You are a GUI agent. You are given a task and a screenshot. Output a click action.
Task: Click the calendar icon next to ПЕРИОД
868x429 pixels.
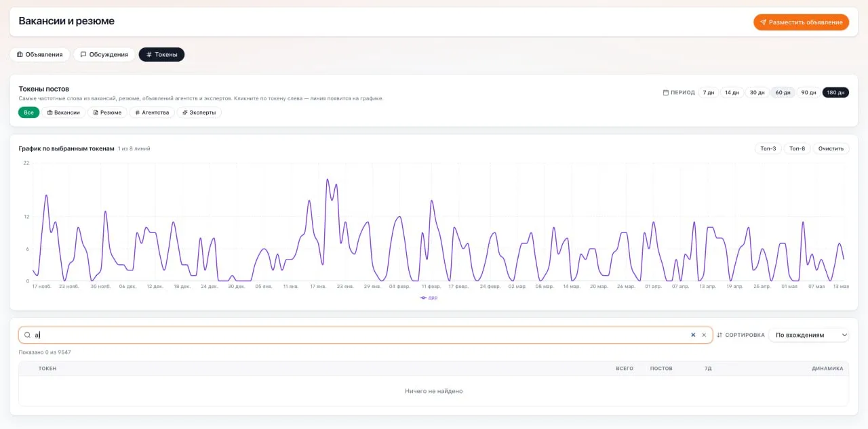666,92
